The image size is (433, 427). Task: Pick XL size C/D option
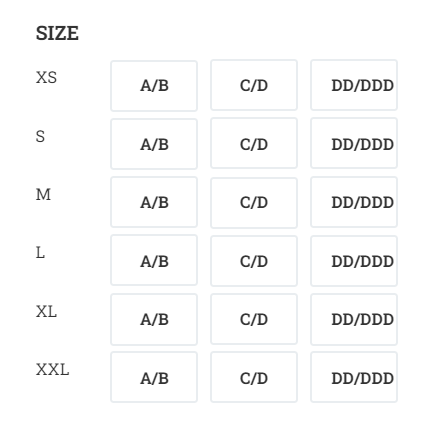(x=254, y=319)
